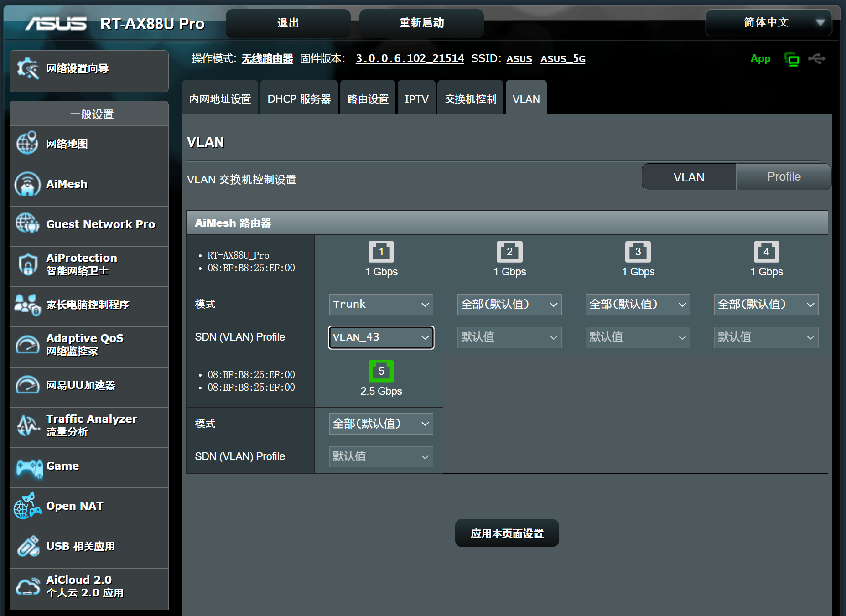Click the ASUS logo
This screenshot has height=616, width=846.
point(56,23)
